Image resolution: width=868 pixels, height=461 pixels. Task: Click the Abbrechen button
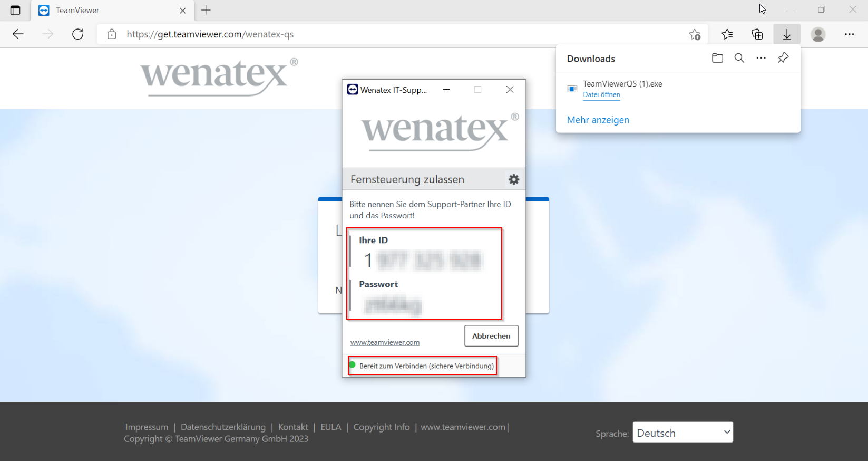(x=491, y=336)
